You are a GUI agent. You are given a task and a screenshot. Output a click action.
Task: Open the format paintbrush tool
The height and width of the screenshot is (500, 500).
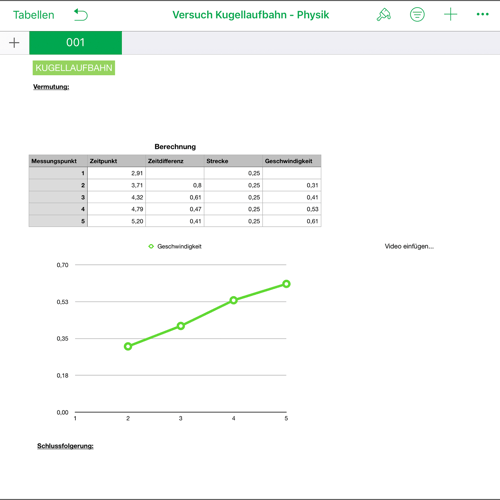point(384,15)
